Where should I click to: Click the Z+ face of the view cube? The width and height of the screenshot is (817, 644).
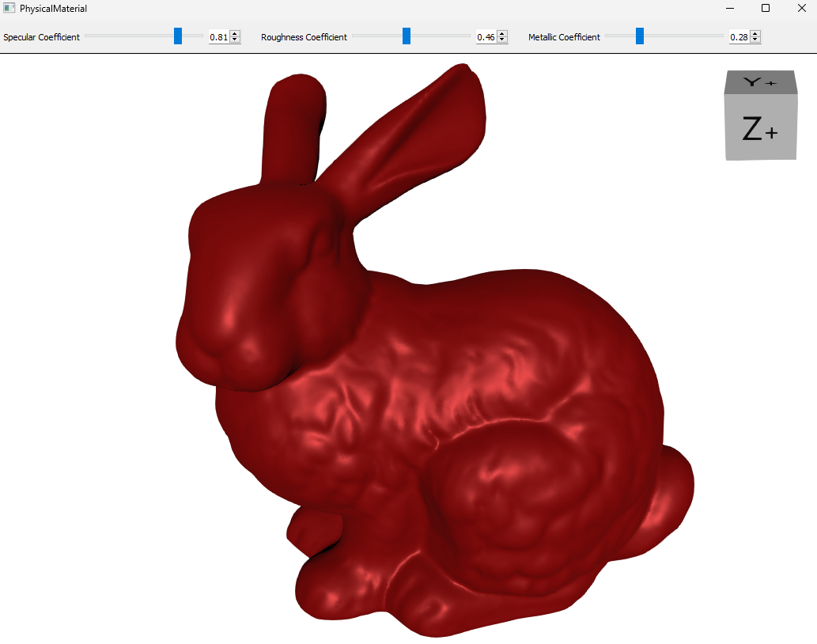759,128
